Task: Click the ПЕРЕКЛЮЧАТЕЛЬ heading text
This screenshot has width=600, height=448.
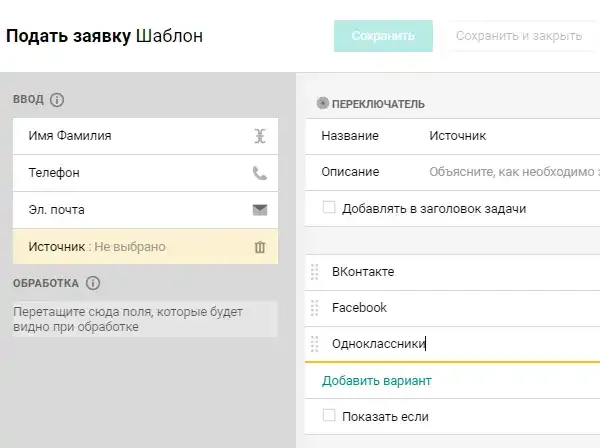Action: point(378,104)
